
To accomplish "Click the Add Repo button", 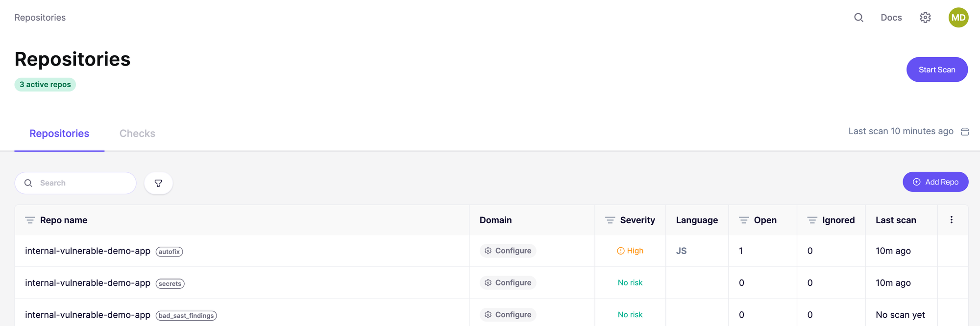I will (x=935, y=182).
